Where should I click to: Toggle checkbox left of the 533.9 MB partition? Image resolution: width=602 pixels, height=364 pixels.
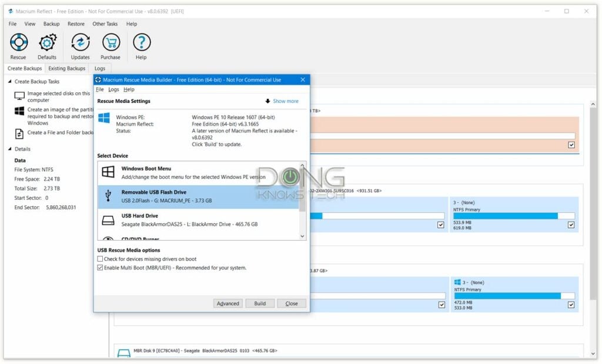441,225
